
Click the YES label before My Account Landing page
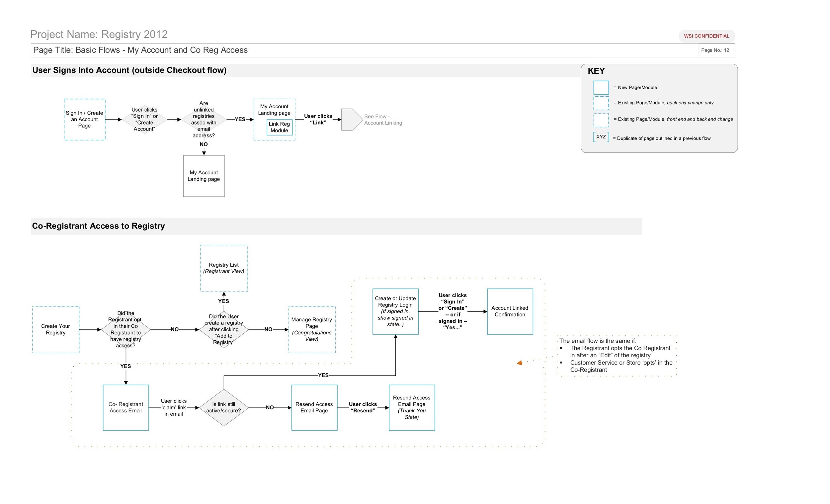click(240, 119)
